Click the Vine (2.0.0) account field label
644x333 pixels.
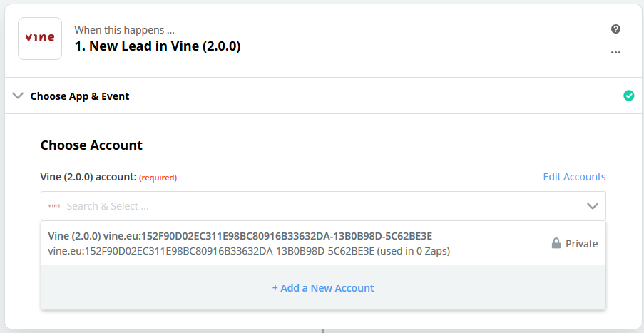(88, 177)
